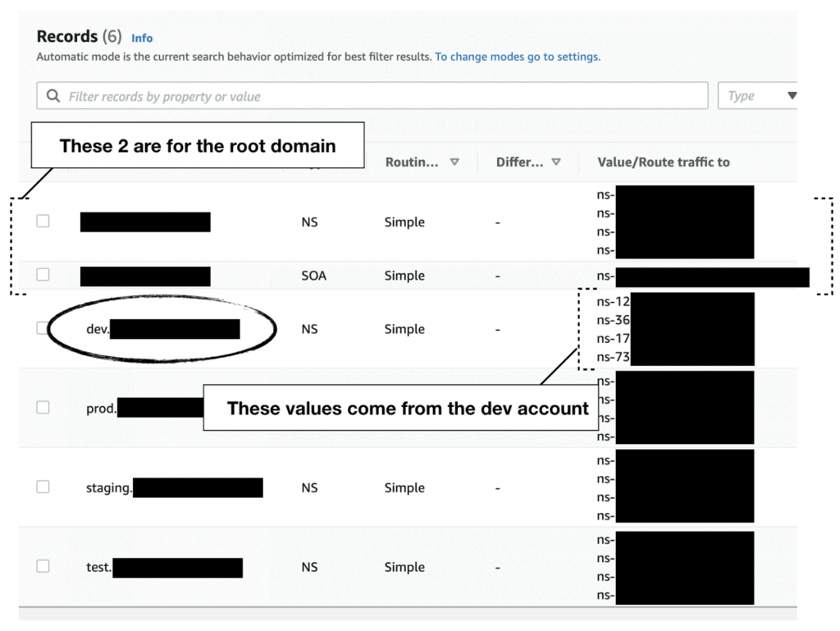
Task: Check the SOA record checkbox
Action: pos(43,276)
